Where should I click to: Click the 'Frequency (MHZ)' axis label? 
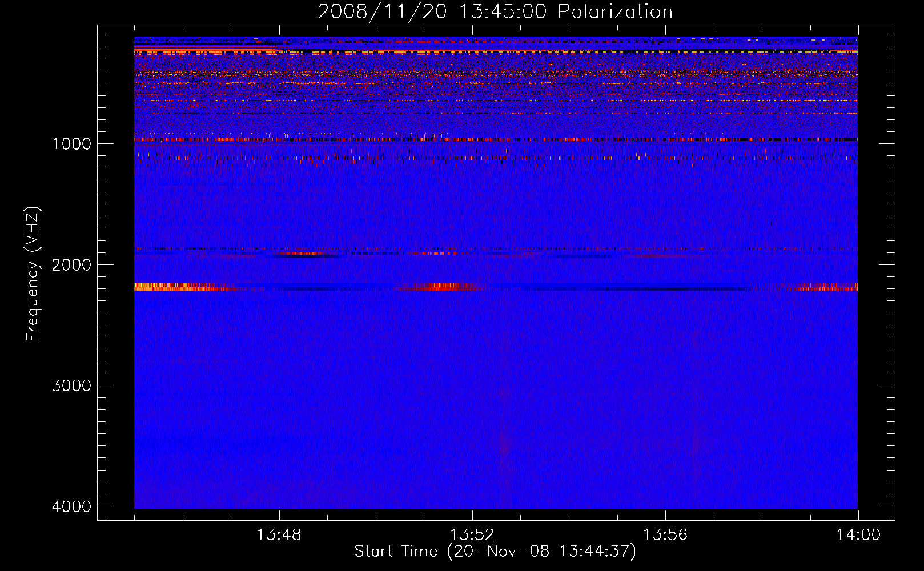(x=33, y=274)
